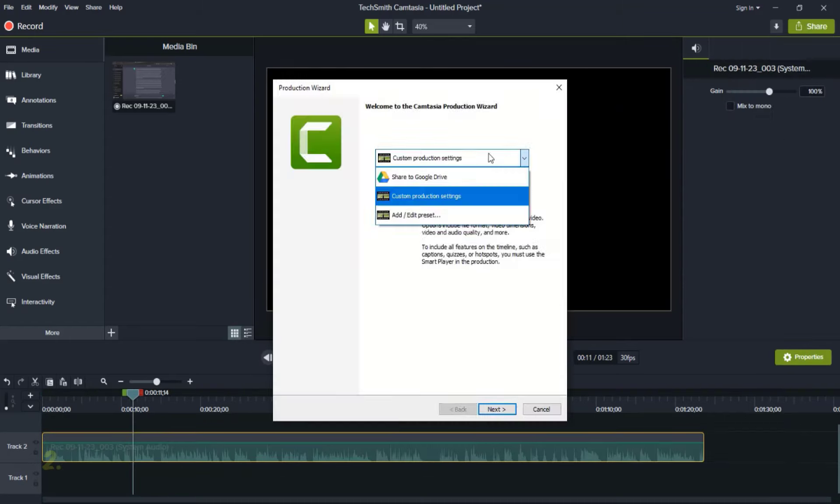This screenshot has width=840, height=504.
Task: Toggle Track 2 visibility eye icon
Action: point(36,442)
